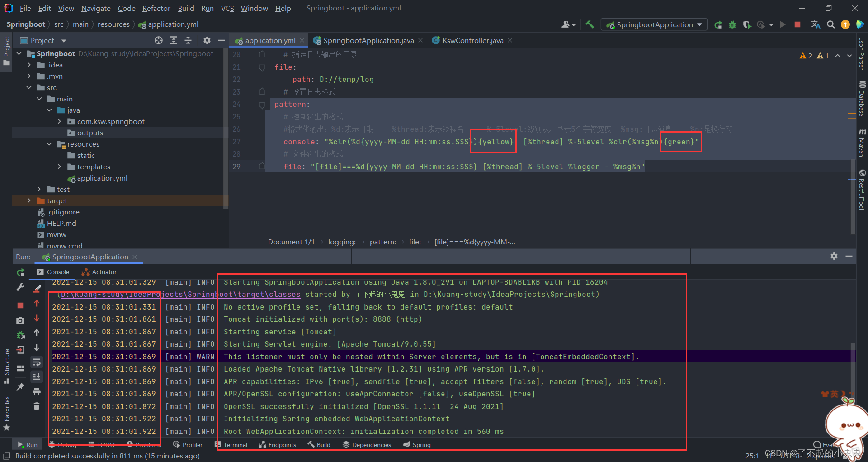Switch to KswController.java tab
The image size is (868, 462).
472,40
